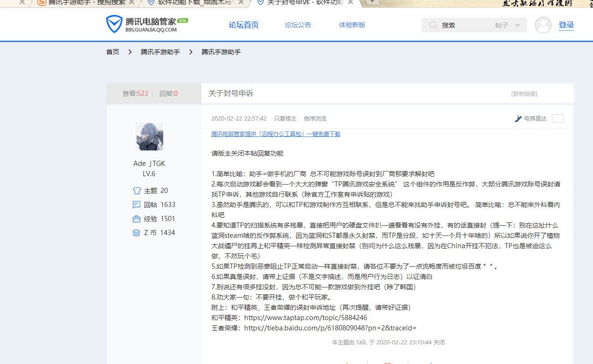593x364 pixels.
Task: Click the line starting 1.简单比喻：助手=做手机的厂商
Action: [323, 174]
